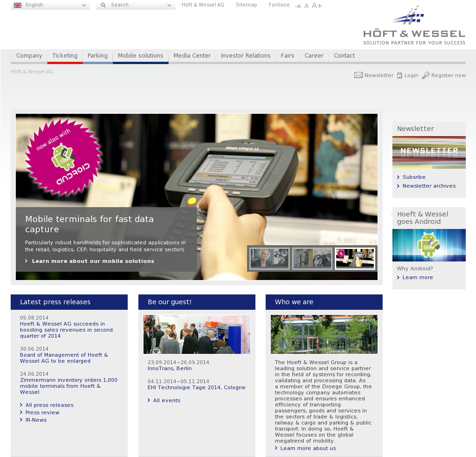This screenshot has height=457, width=476.
Task: Click the Höft & Wessel logo
Action: 414,25
